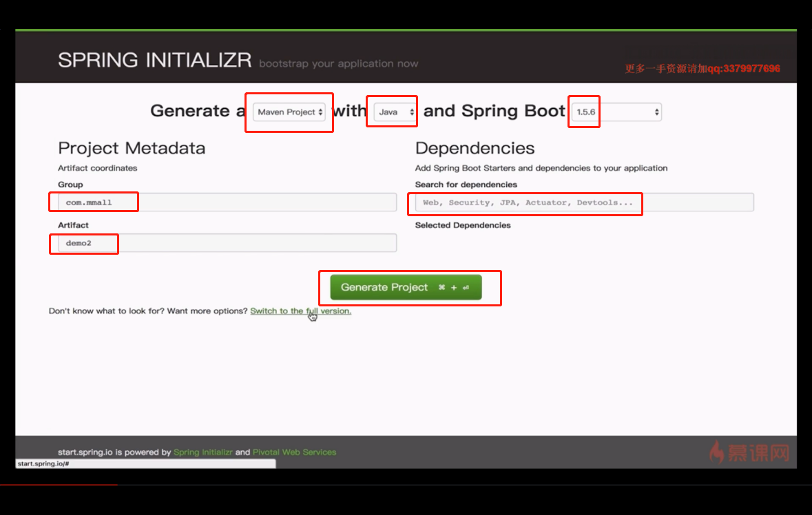Open the Pivotal Web Services footer link

point(294,452)
